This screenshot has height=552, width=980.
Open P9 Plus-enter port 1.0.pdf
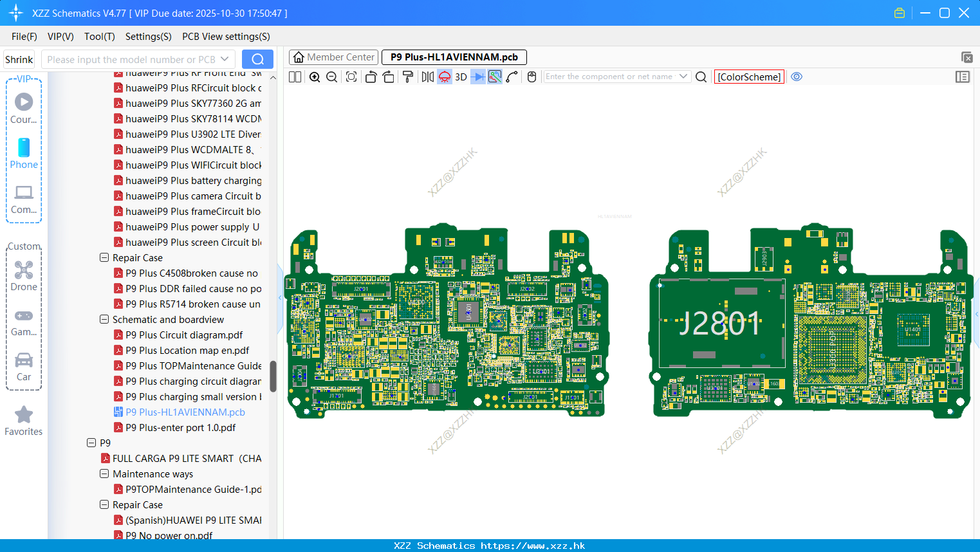180,428
